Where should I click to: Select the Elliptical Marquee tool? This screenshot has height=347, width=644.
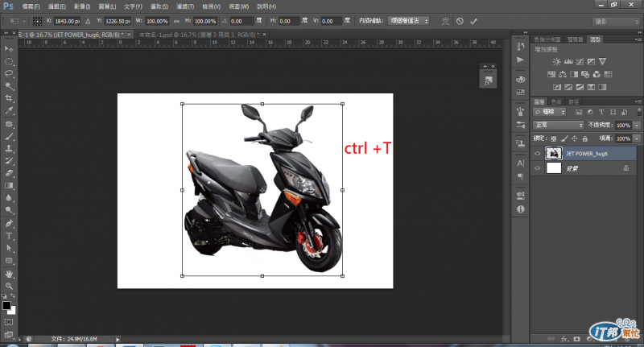[9, 62]
